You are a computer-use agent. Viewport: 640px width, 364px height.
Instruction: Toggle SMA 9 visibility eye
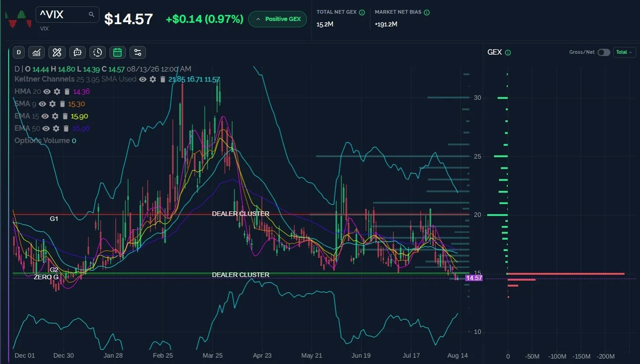coord(42,104)
